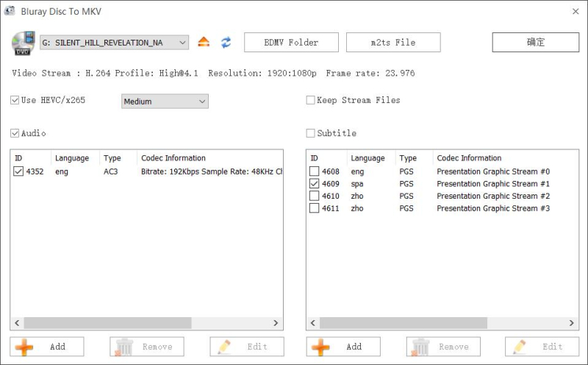Click the pencil Edit icon under audio list
Screen dimensions: 588x365
(224, 347)
